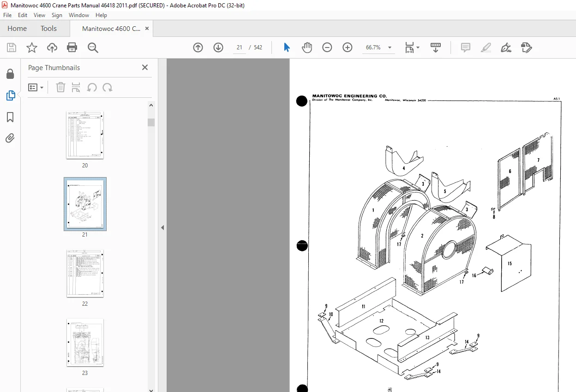The height and width of the screenshot is (392, 576).
Task: Select the page 20 thumbnail
Action: click(85, 135)
